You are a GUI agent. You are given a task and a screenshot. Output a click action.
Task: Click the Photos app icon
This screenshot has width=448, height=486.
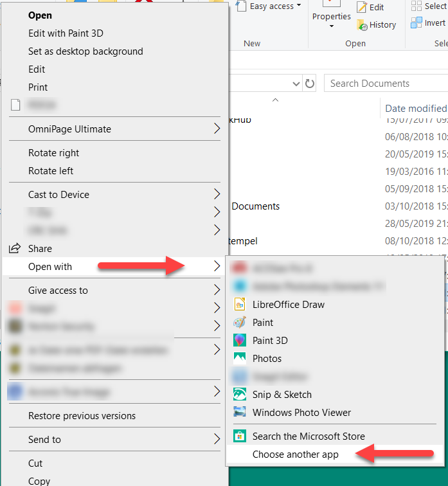click(x=240, y=359)
